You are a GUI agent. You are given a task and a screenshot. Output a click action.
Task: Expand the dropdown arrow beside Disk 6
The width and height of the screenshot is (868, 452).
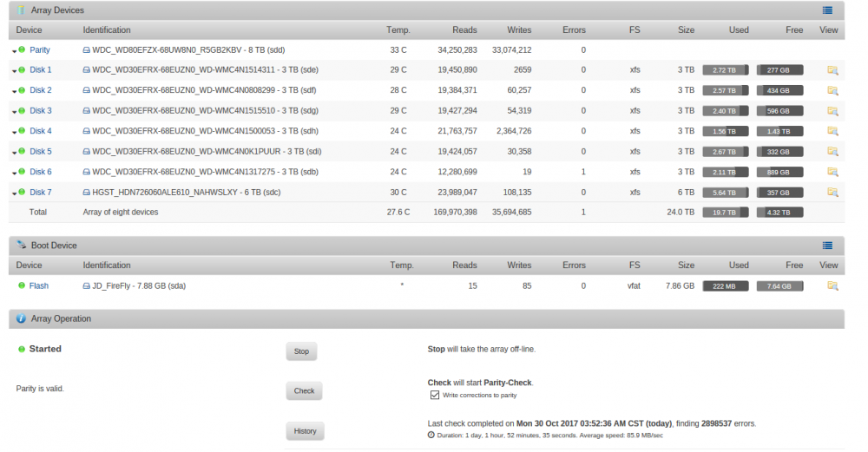click(x=15, y=174)
